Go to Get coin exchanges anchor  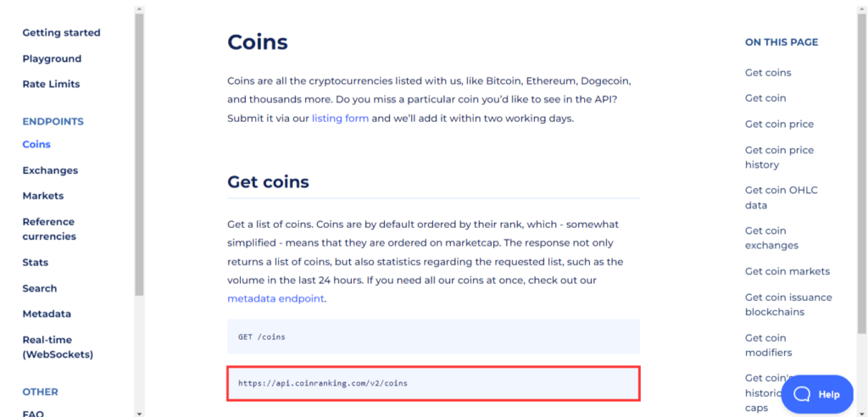point(771,238)
